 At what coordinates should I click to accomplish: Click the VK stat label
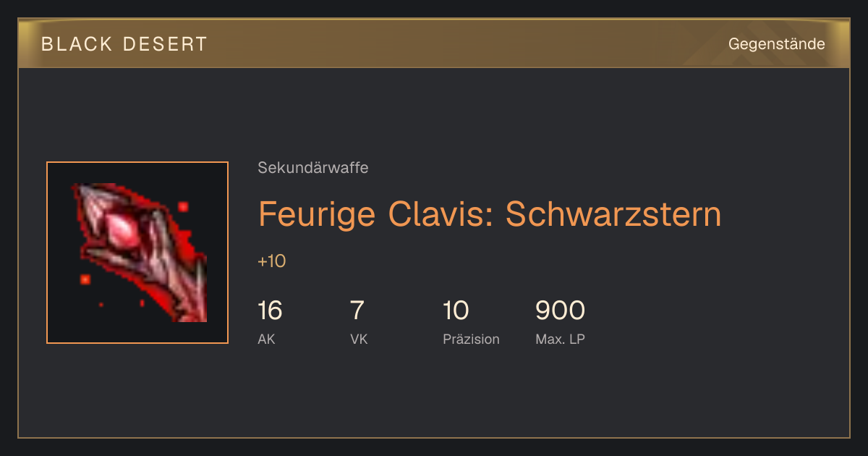point(359,339)
